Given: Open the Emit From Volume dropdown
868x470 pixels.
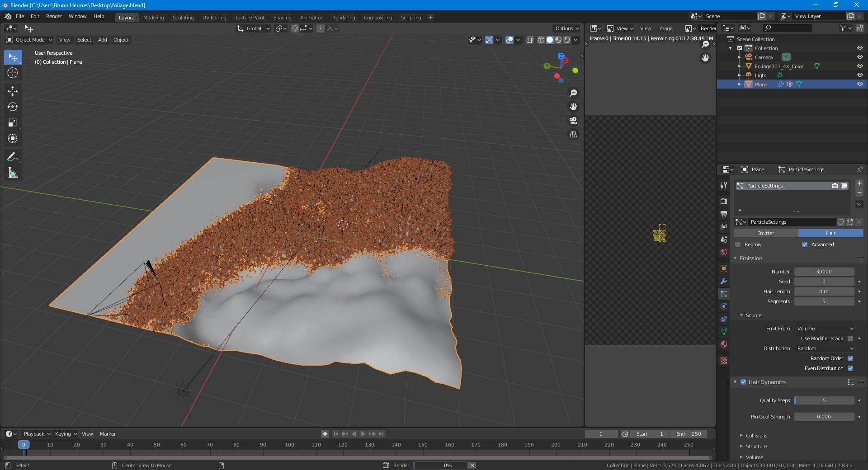Looking at the screenshot, I should coord(824,329).
